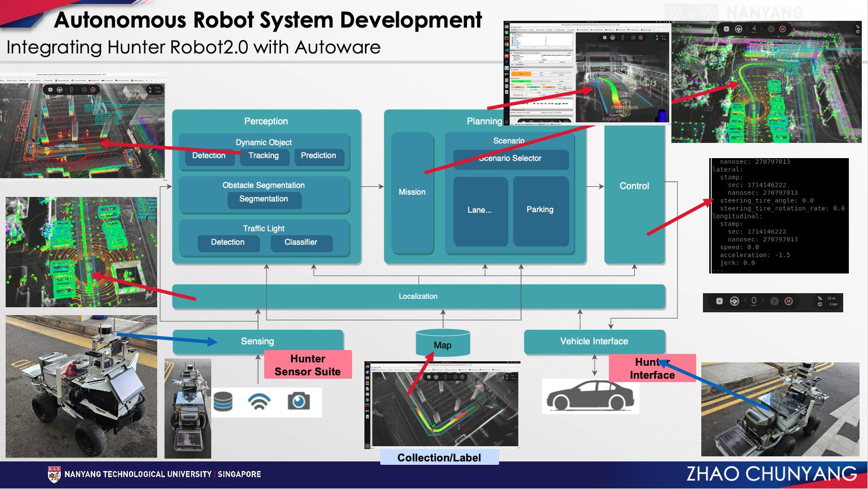Click the Vehicle Interface block
This screenshot has width=868, height=489.
(594, 342)
